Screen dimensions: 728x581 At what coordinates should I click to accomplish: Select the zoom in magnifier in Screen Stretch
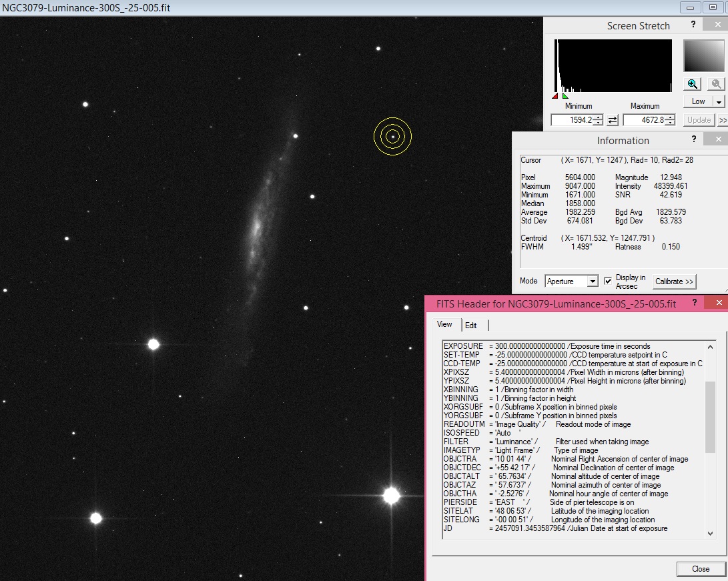[x=692, y=83]
